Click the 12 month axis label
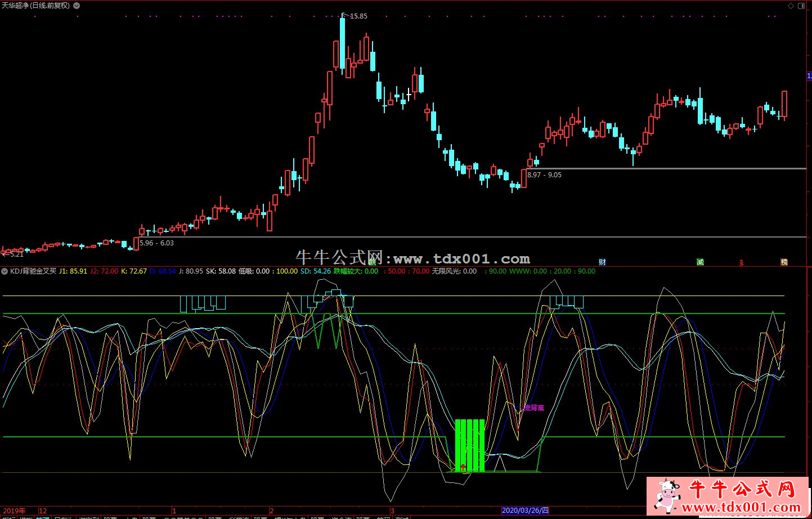 coord(43,511)
